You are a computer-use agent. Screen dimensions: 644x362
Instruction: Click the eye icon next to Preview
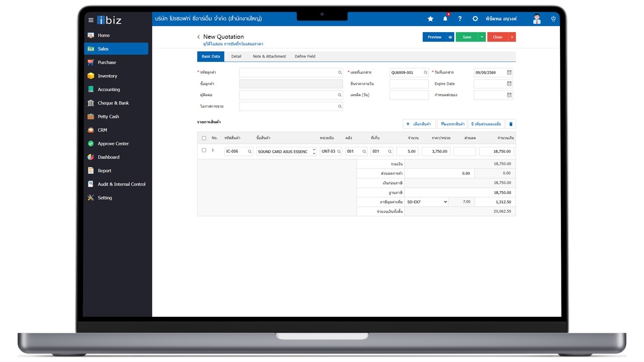(x=450, y=37)
